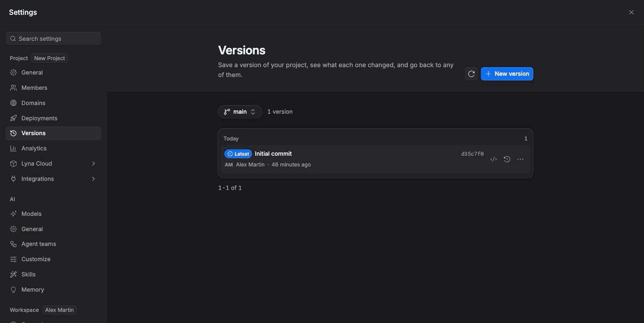This screenshot has height=323, width=644.
Task: Open the Domains settings page
Action: (x=53, y=103)
